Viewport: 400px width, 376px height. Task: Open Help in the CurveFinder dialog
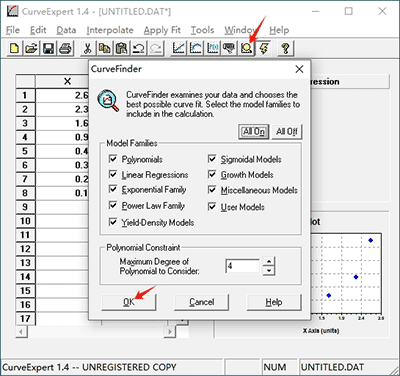[274, 302]
